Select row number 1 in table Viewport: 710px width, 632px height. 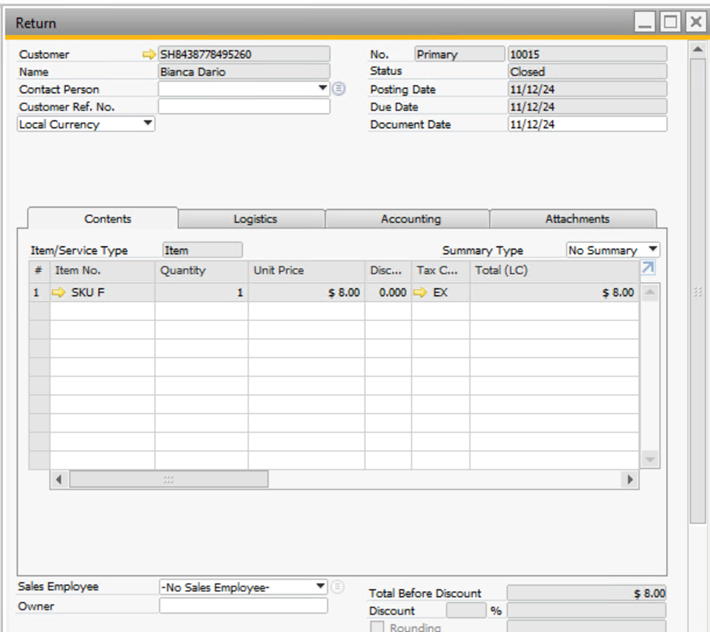[39, 292]
